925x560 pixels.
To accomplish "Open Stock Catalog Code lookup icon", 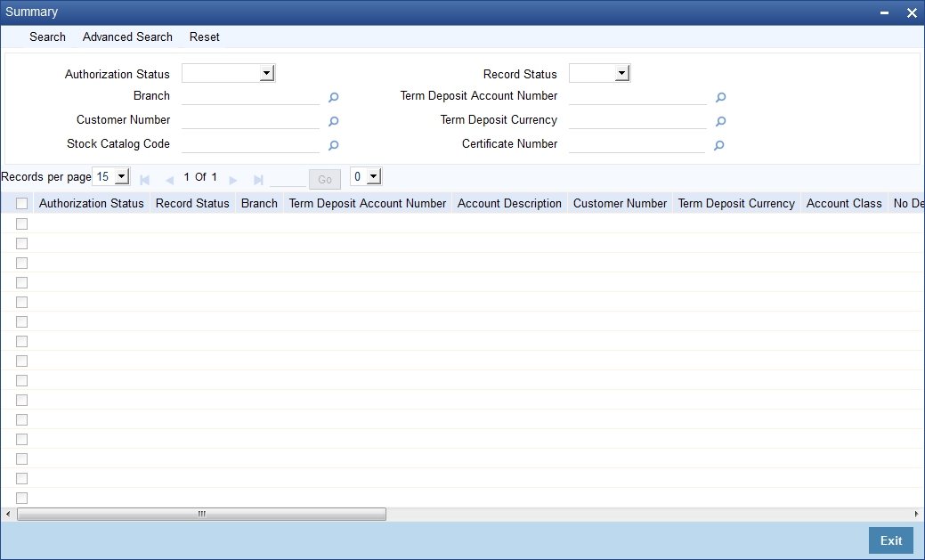I will point(333,145).
